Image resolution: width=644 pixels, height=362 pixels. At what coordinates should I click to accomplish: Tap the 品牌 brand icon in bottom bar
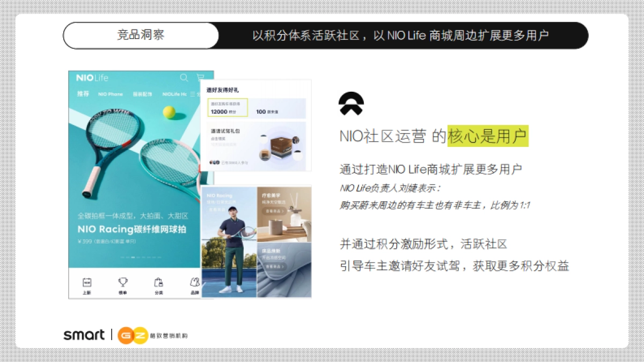[x=195, y=282]
